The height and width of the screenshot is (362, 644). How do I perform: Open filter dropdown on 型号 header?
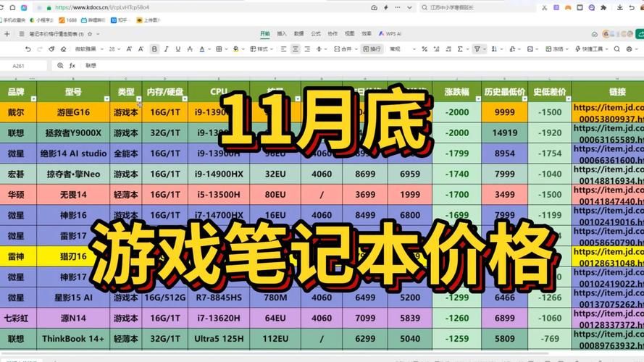(x=106, y=99)
